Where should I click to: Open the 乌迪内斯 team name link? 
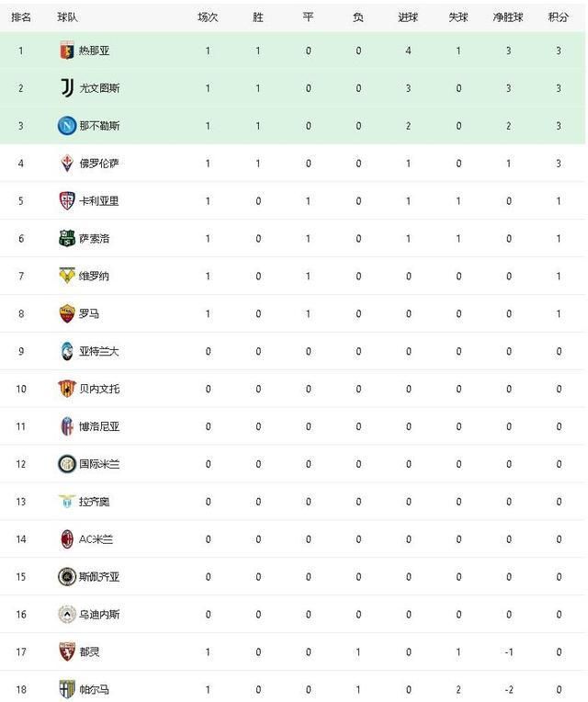(99, 614)
